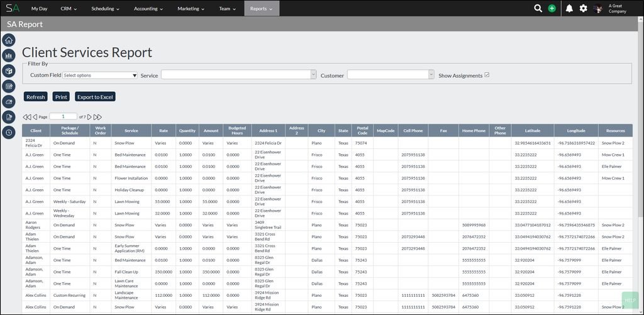Screen dimensions: 644x315
Task: Click the Holiday Cleanup service cell
Action: click(131, 190)
